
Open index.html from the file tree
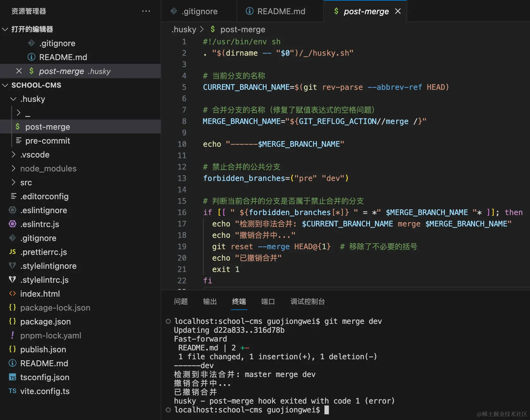80,293
